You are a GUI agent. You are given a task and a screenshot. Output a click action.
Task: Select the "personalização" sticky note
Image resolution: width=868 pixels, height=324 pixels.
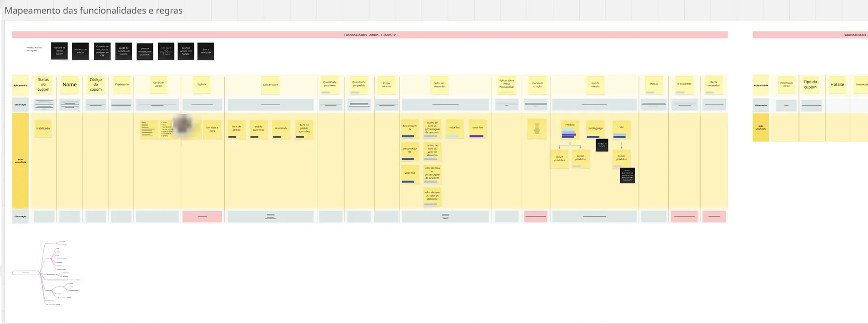(x=281, y=129)
